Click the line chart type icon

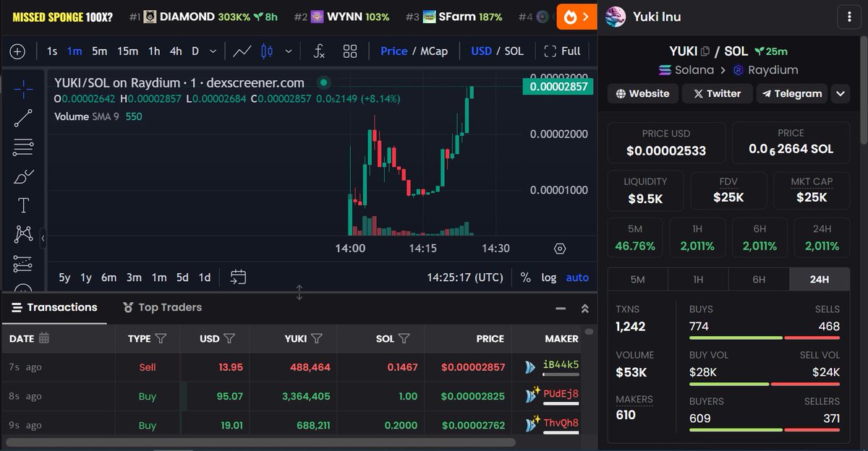click(x=242, y=51)
